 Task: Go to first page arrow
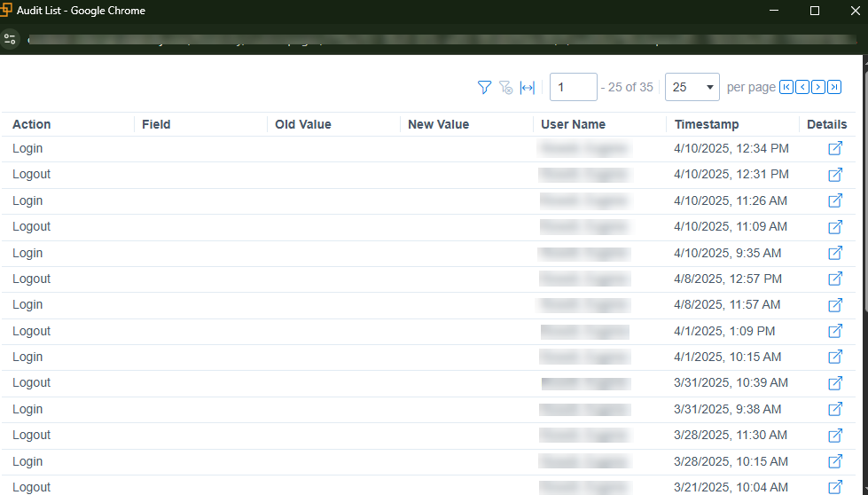[786, 87]
